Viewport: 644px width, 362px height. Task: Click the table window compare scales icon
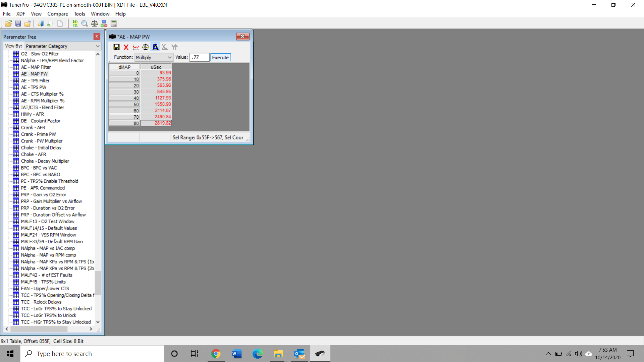coord(146,47)
